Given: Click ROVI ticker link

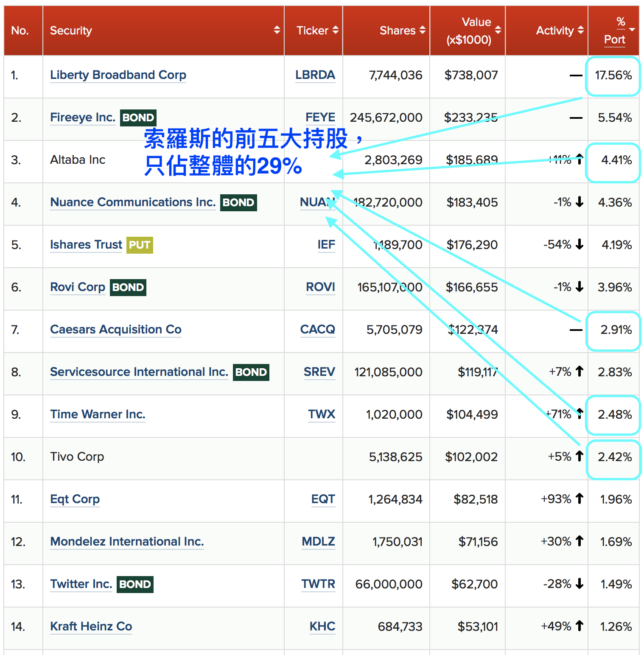Looking at the screenshot, I should click(x=321, y=287).
